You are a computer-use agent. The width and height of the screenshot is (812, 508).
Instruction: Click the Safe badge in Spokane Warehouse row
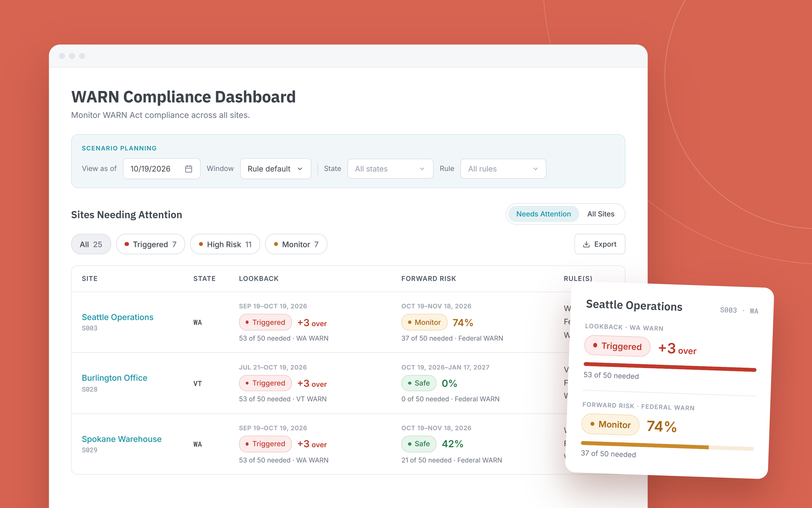tap(419, 444)
